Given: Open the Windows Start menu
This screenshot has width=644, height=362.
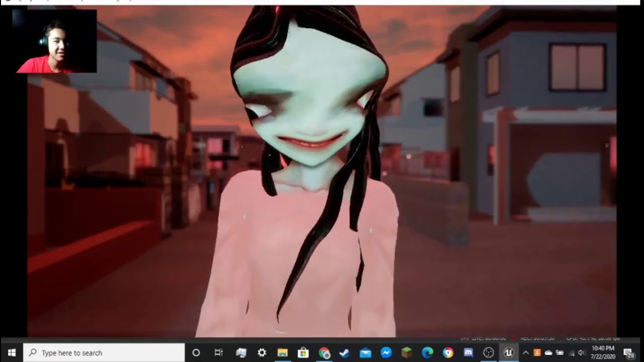Looking at the screenshot, I should coord(11,352).
